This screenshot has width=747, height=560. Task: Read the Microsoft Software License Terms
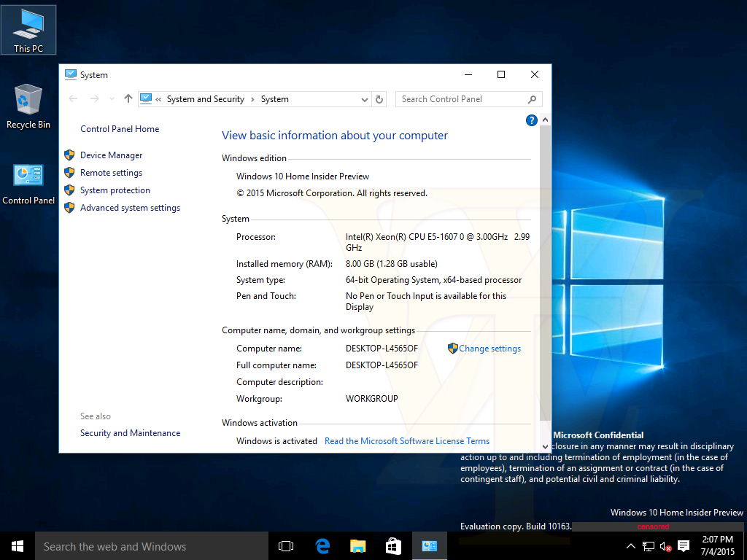pos(407,441)
